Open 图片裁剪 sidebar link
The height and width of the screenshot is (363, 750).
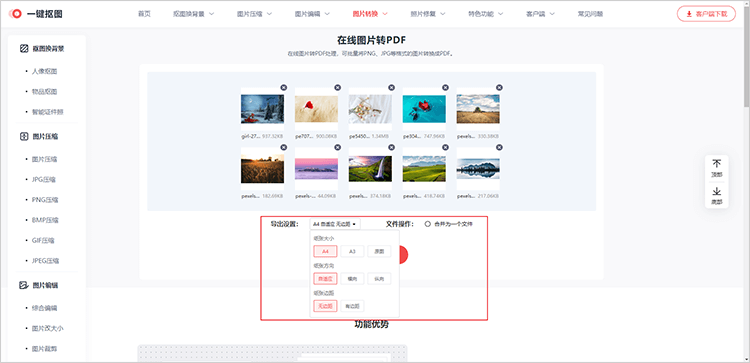pos(44,349)
